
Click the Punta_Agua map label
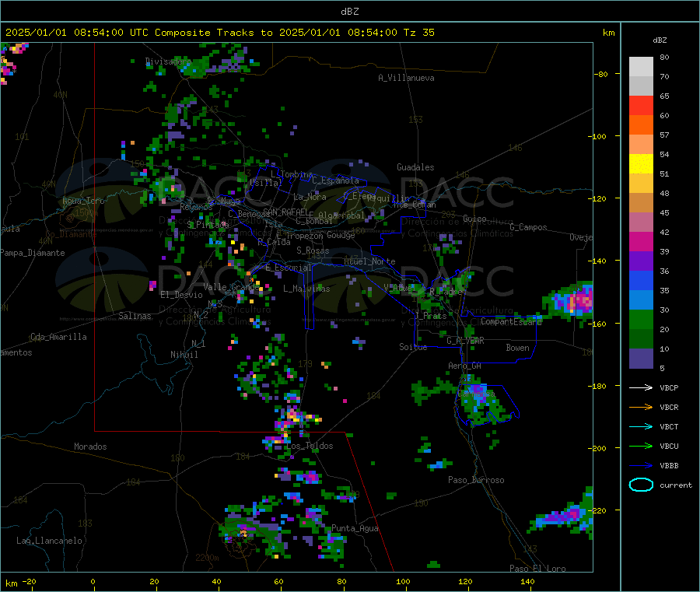coord(355,528)
